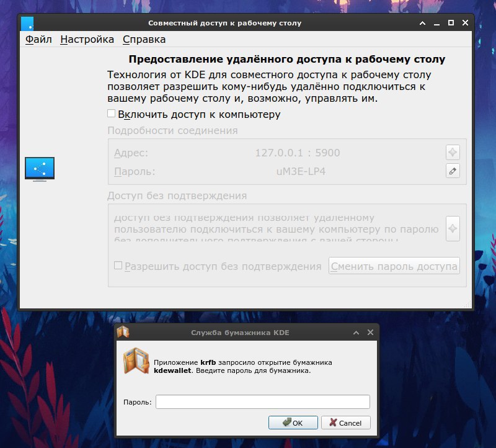This screenshot has width=496, height=448.
Task: Click Сменить пароль доступа button
Action: [394, 266]
